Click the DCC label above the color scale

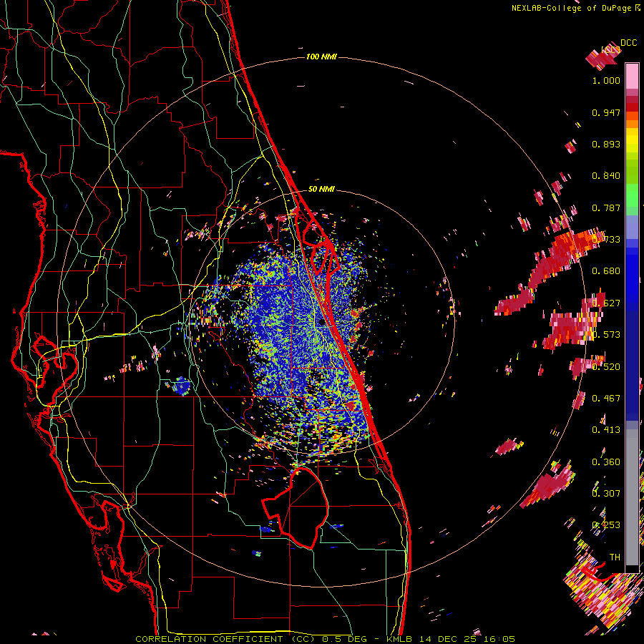pos(628,43)
